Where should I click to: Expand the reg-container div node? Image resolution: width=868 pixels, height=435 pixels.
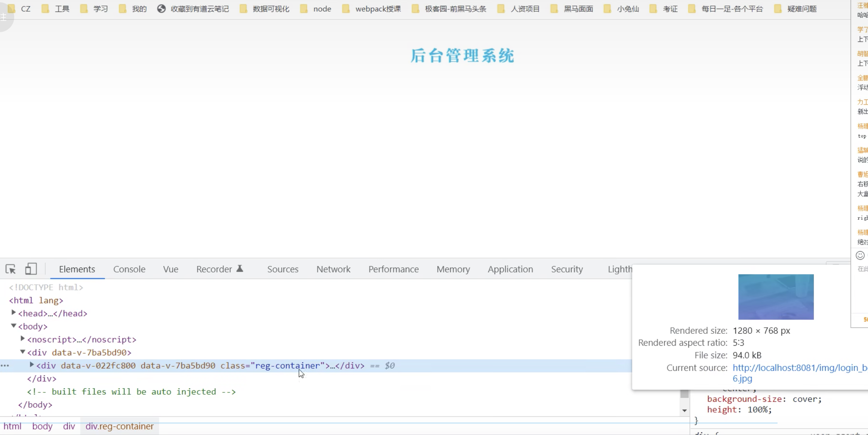[x=32, y=365]
